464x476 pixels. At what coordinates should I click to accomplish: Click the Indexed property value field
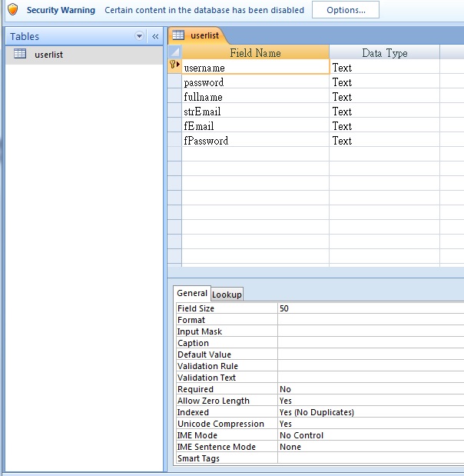click(370, 412)
